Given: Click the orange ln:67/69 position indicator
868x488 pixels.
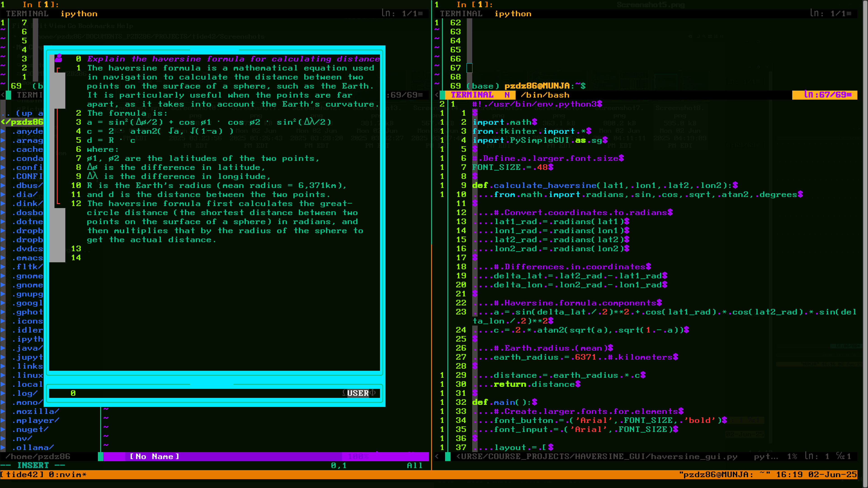Looking at the screenshot, I should pos(825,95).
